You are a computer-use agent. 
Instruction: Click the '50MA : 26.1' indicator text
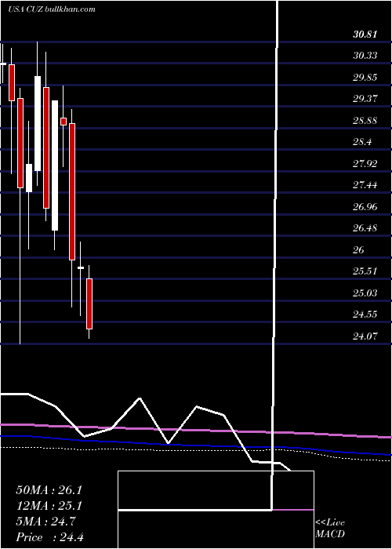tap(49, 490)
